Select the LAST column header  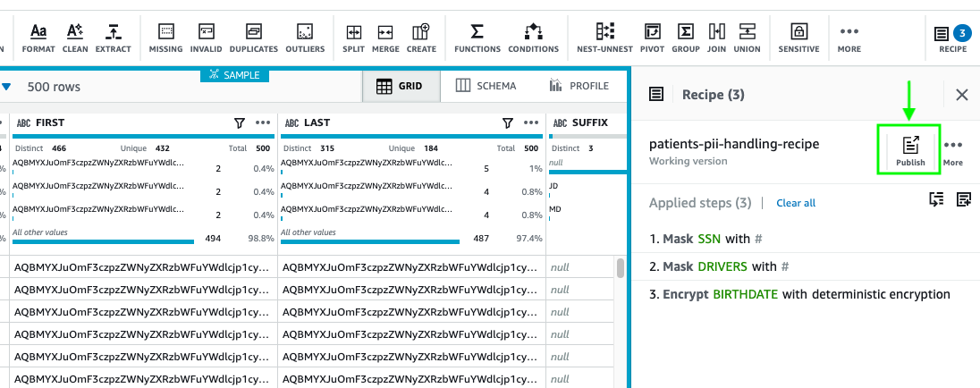pos(317,123)
